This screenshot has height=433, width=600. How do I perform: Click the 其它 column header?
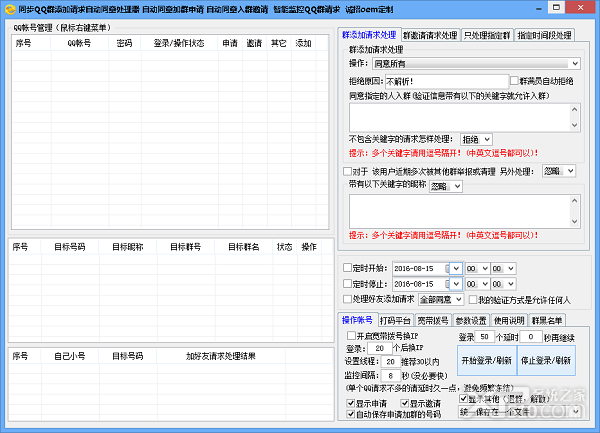coord(279,43)
